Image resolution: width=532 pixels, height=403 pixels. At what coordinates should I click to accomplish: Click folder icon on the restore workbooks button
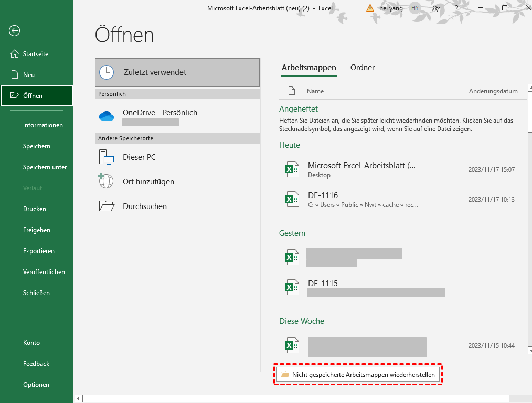click(285, 374)
